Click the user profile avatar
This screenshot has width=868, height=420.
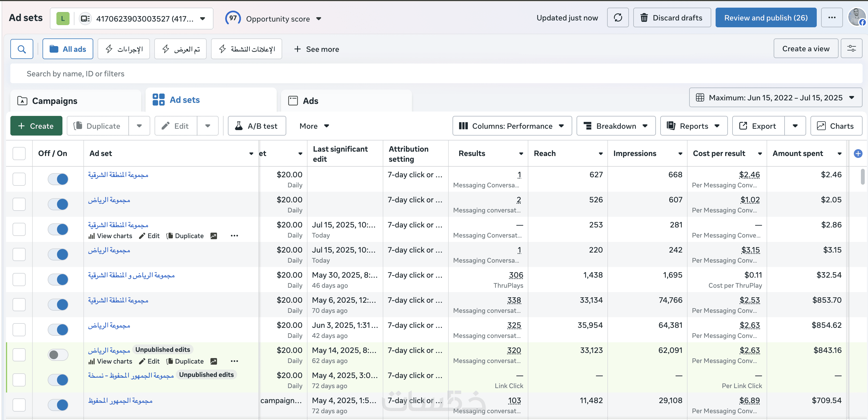[x=856, y=17]
